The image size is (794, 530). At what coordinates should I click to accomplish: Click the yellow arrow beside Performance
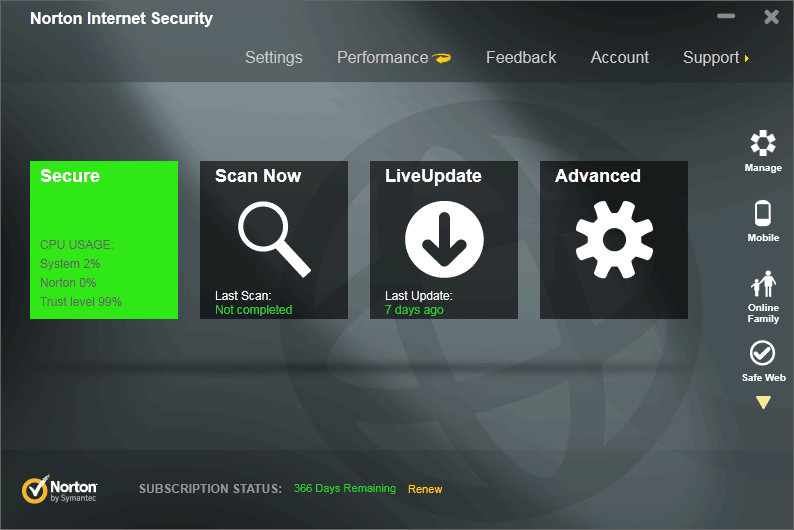[x=442, y=58]
